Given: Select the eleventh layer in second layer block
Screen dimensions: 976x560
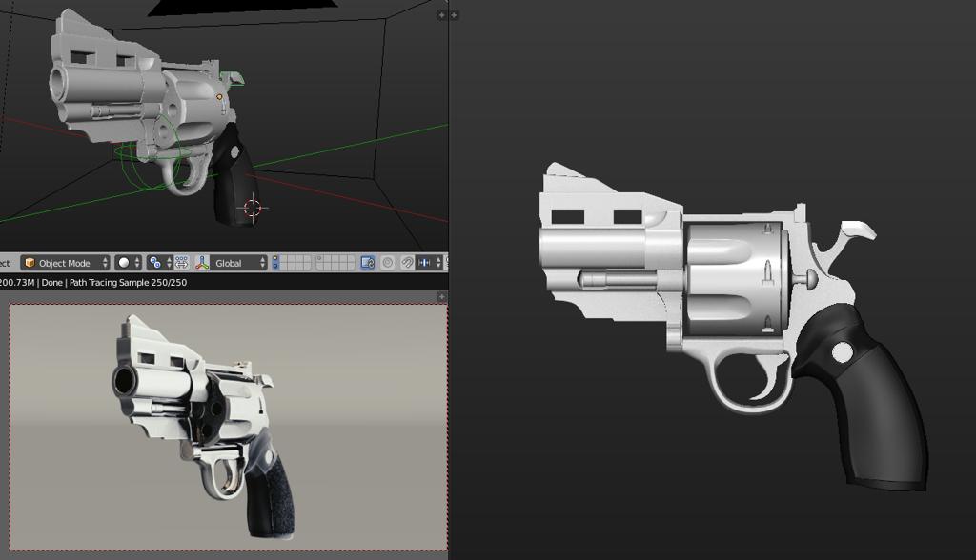Looking at the screenshot, I should point(321,259).
